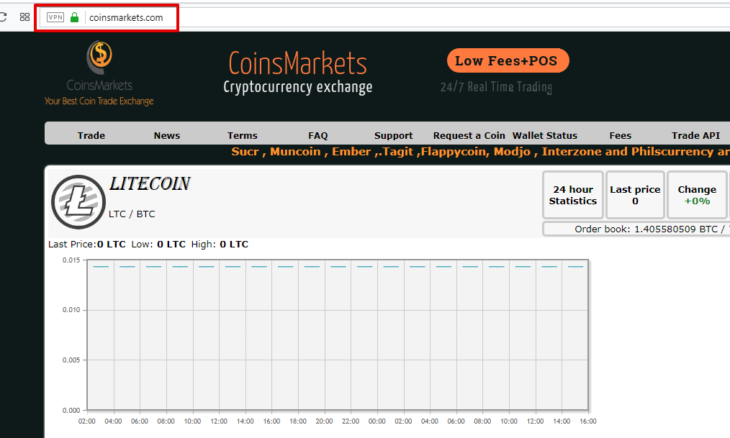Image resolution: width=730 pixels, height=438 pixels.
Task: Click the green secure padlock icon
Action: click(74, 17)
